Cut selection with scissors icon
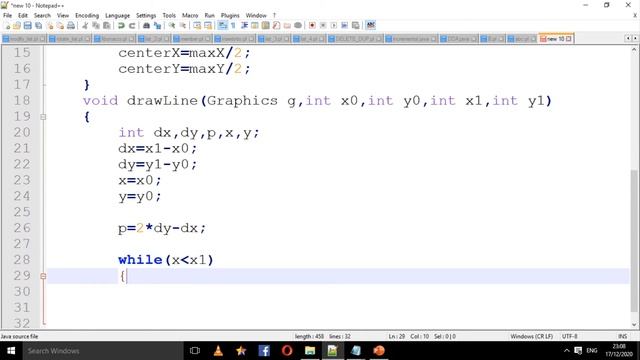 point(85,26)
